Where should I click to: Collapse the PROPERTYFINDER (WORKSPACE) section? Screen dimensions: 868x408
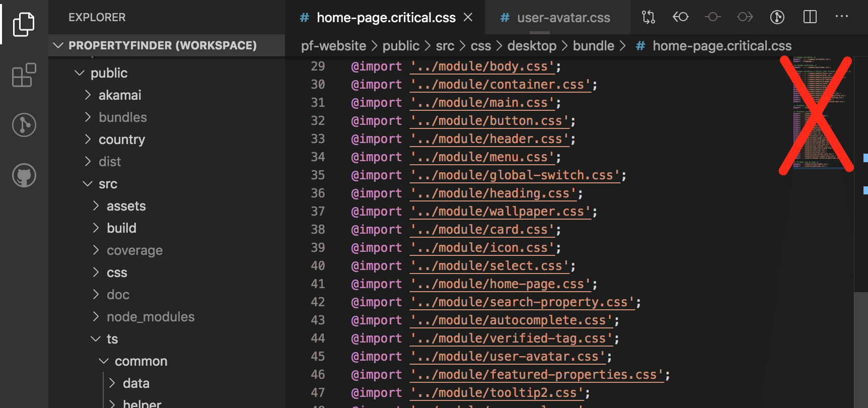pos(58,46)
